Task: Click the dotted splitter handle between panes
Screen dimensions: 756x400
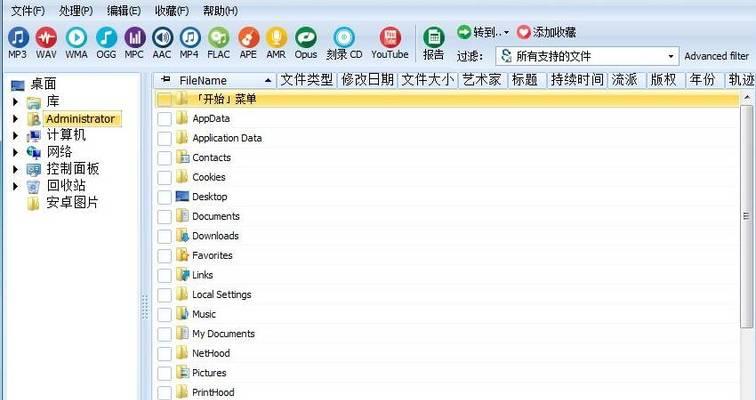Action: click(145, 307)
